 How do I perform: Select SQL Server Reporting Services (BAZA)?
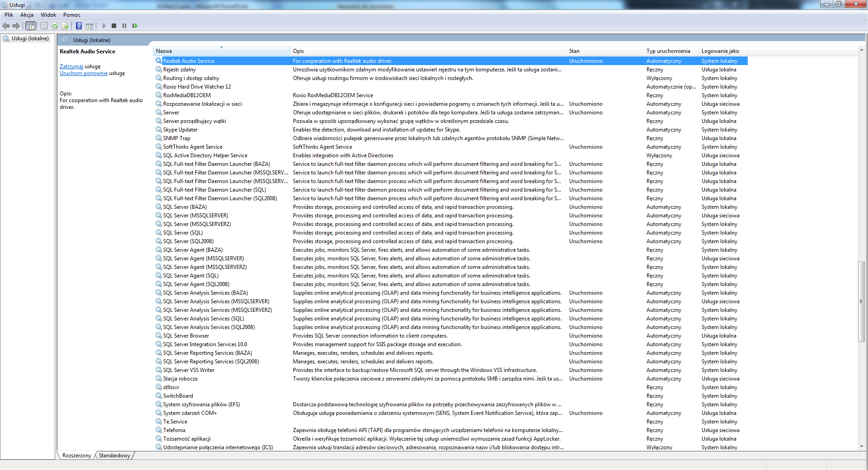pos(451,353)
